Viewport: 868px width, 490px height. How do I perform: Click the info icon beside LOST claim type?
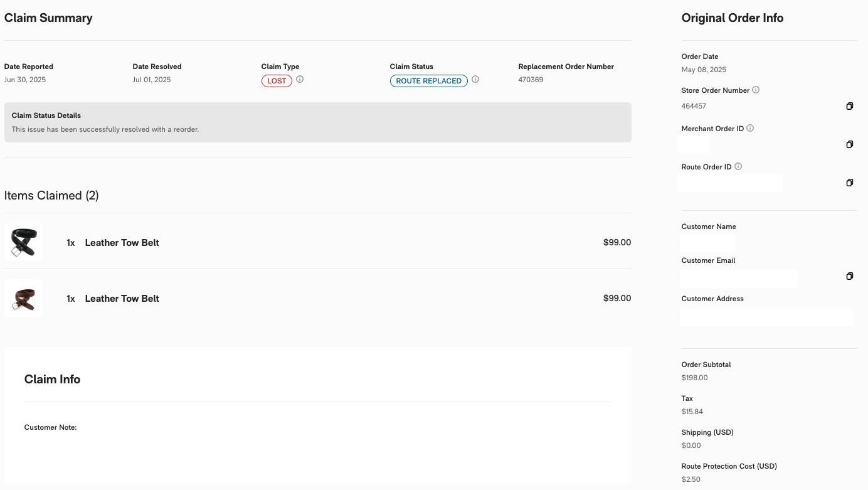[x=300, y=80]
